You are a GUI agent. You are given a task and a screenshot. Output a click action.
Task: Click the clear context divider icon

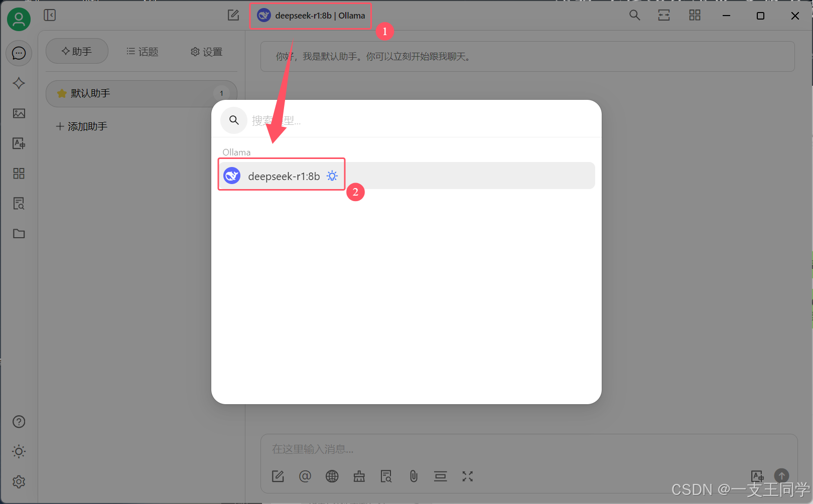441,476
